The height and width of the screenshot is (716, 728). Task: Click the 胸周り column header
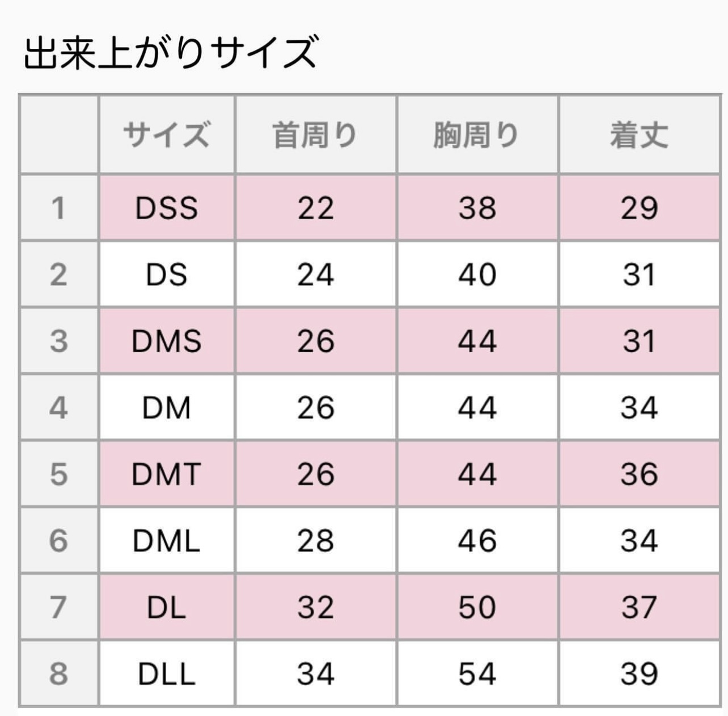click(x=477, y=135)
